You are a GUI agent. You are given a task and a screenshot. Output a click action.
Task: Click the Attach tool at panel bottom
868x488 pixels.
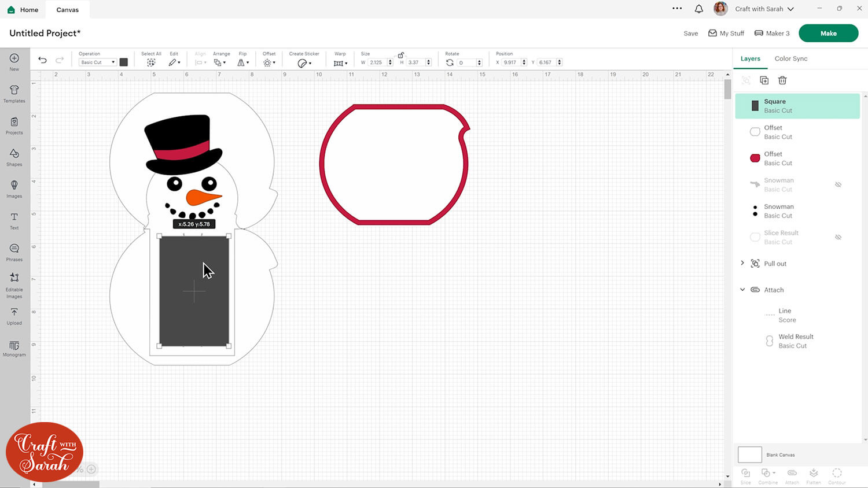click(x=792, y=476)
